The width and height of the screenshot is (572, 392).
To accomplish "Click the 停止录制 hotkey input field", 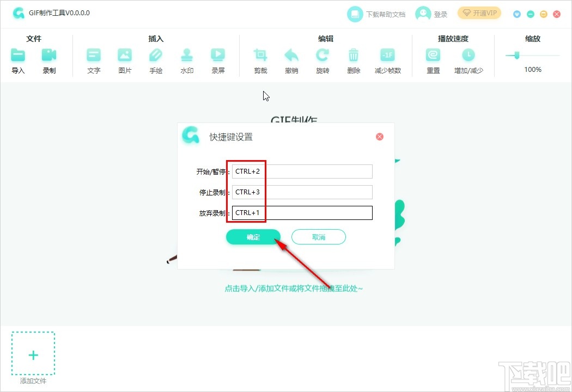I will (302, 192).
